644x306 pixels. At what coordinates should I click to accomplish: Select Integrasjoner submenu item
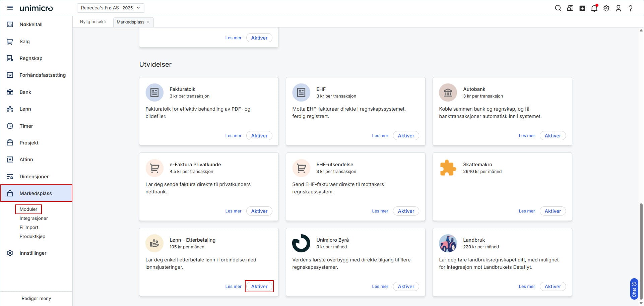34,218
